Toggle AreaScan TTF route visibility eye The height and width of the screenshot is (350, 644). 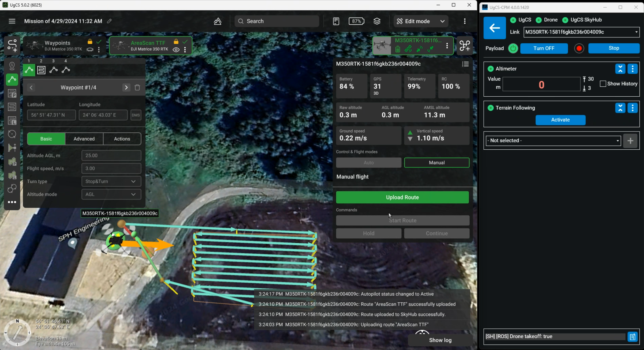pyautogui.click(x=176, y=50)
